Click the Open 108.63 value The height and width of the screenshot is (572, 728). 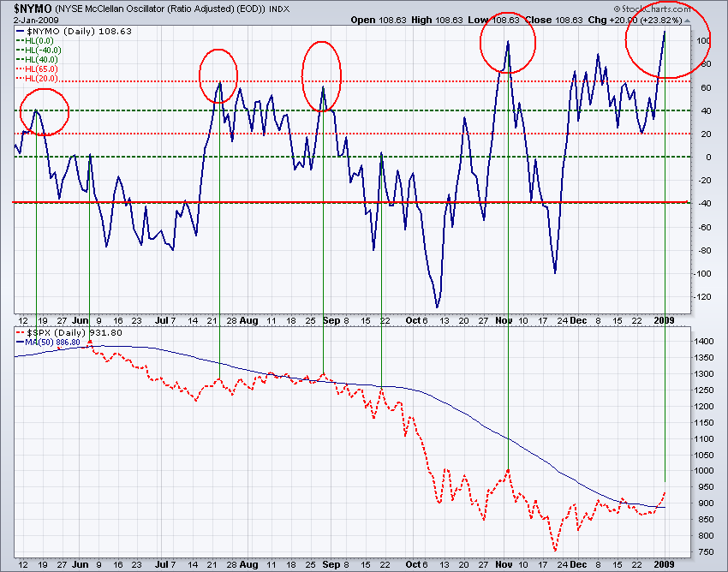coord(379,20)
